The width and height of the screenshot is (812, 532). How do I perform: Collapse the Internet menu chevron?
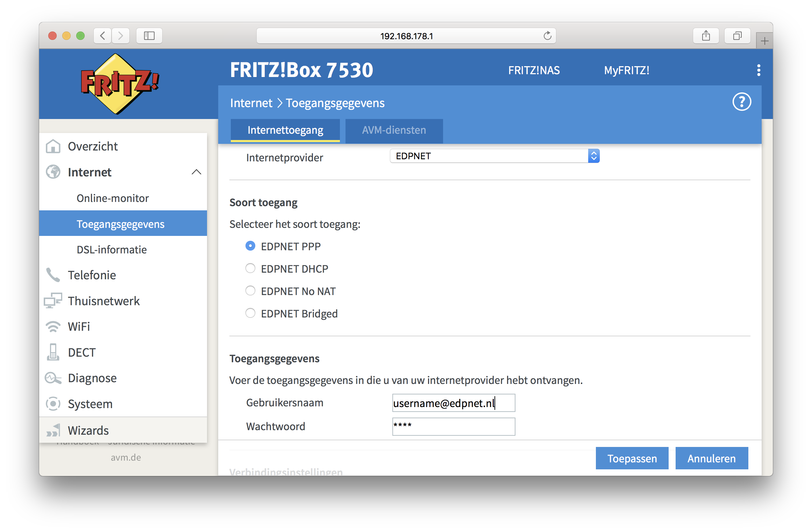pyautogui.click(x=197, y=172)
